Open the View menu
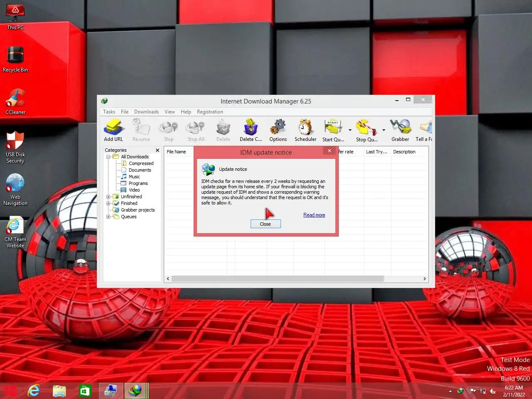 [x=170, y=112]
